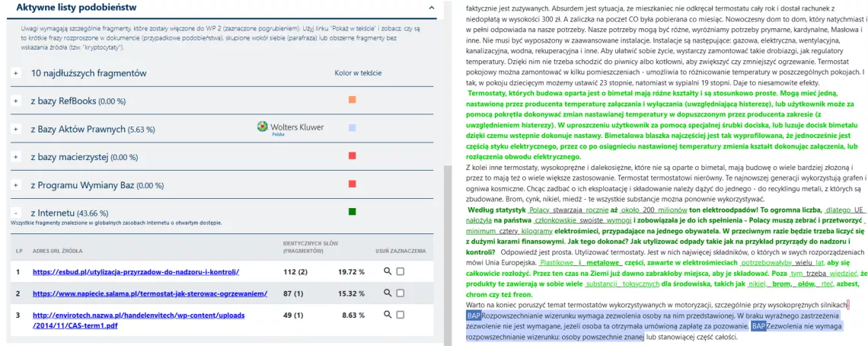Click green color swatch for z Internetu

352,211
